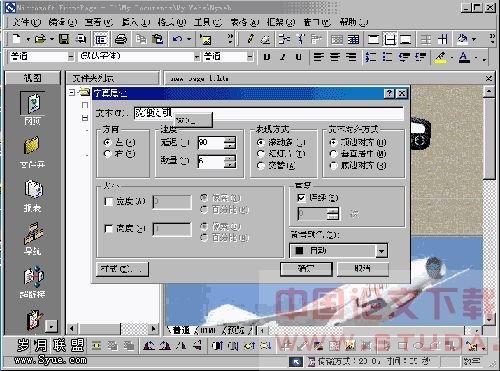Select the 右 direction radio button
The width and height of the screenshot is (500, 371).
pos(107,154)
